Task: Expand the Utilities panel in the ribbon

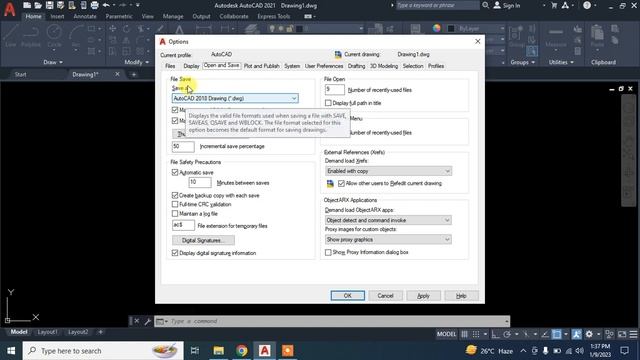Action: coord(561,62)
